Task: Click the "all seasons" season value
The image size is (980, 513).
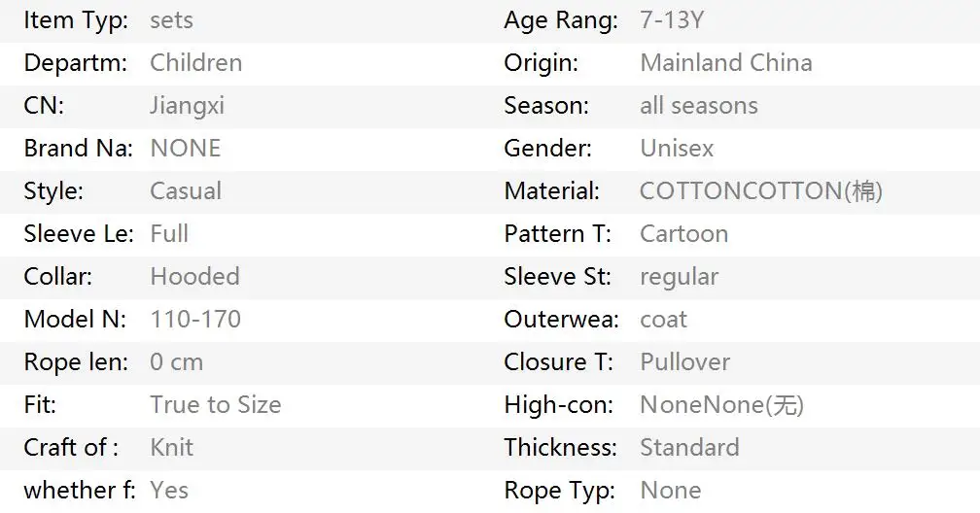Action: (698, 106)
